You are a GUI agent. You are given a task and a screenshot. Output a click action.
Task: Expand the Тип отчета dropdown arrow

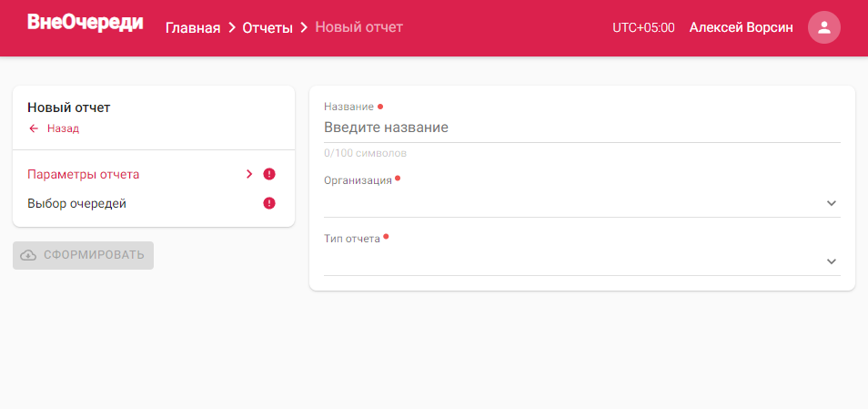click(831, 261)
